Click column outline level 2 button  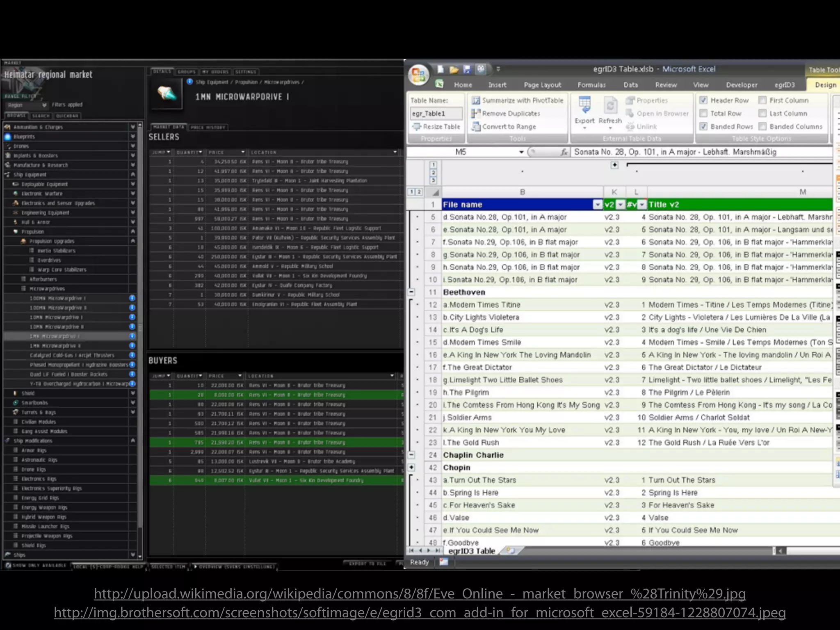[419, 192]
